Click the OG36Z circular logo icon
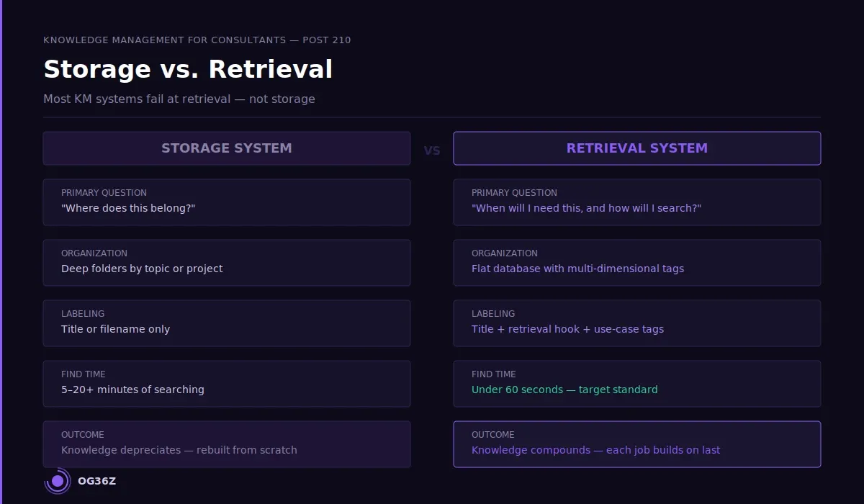The width and height of the screenshot is (864, 504). pos(57,481)
